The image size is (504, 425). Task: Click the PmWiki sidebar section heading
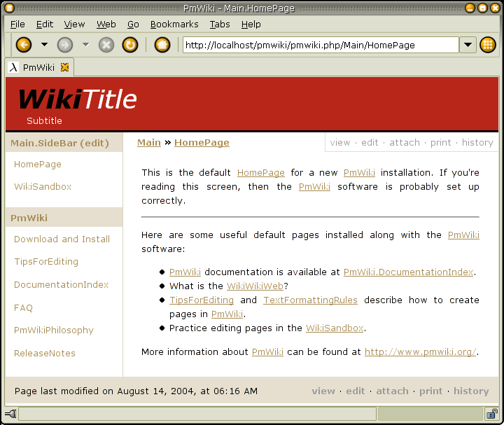(29, 218)
